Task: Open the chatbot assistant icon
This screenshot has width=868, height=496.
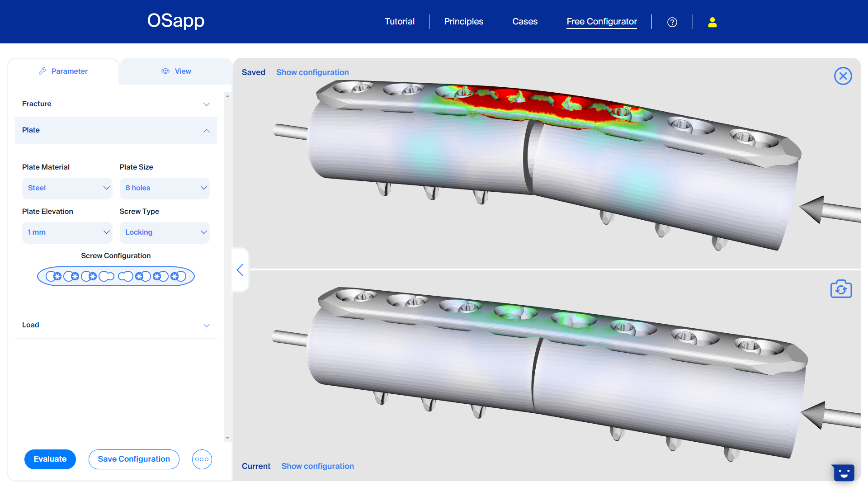Action: (843, 473)
